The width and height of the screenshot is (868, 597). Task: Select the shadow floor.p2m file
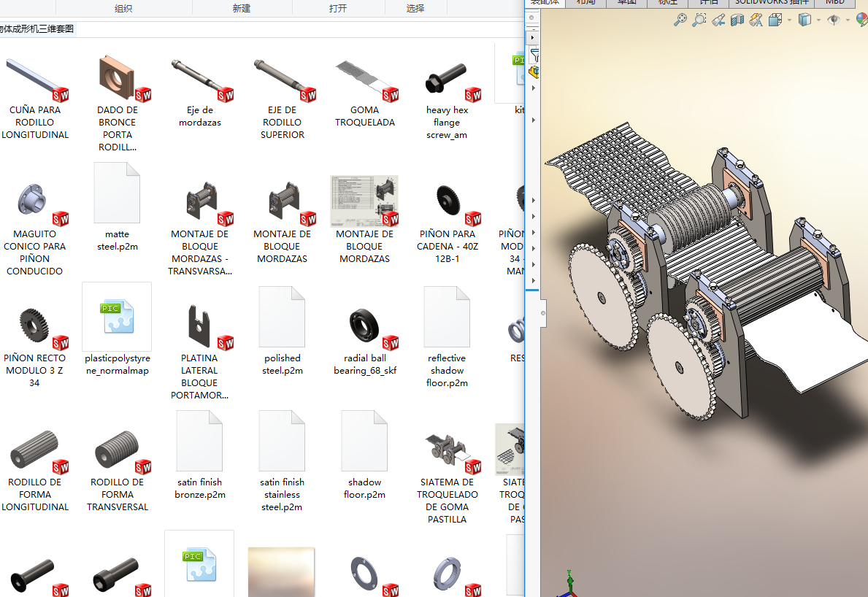pos(365,455)
